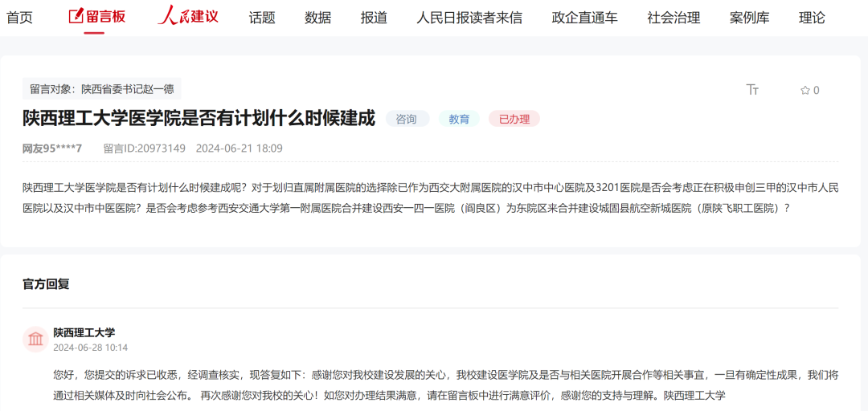Open the 案例库 menu item
Screen dimensions: 868x411
[x=750, y=18]
